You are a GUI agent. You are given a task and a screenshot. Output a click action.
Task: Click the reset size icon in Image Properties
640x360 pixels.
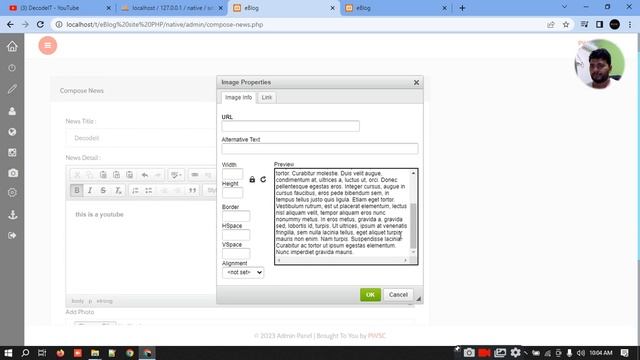click(263, 180)
